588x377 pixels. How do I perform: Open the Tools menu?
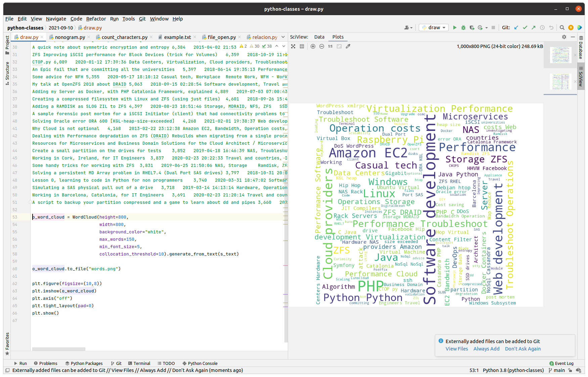pyautogui.click(x=129, y=19)
